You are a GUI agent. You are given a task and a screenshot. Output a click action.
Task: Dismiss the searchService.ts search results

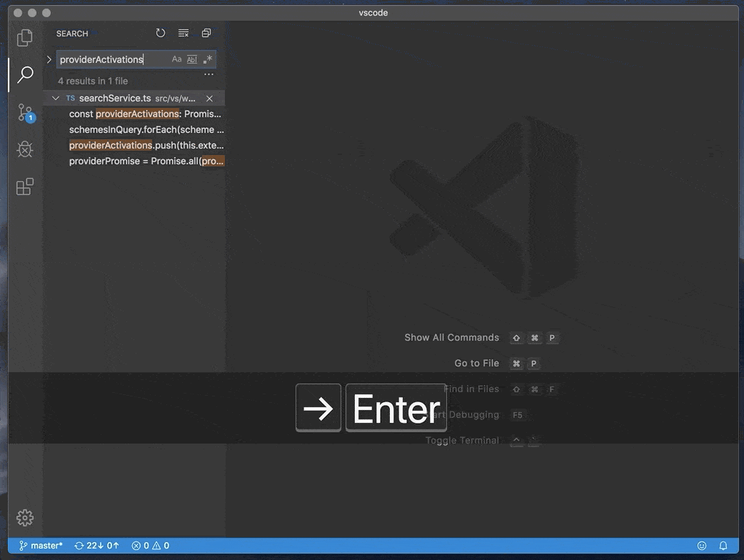click(x=209, y=98)
